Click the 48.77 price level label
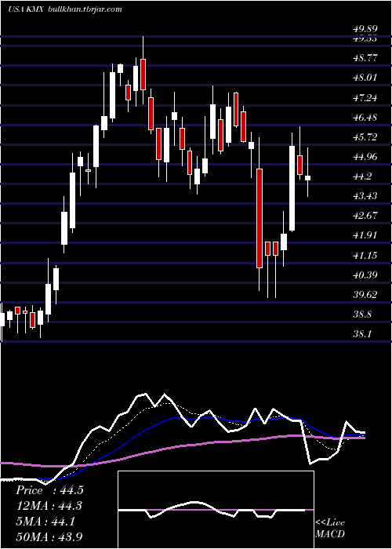This screenshot has width=392, height=549. 366,57
